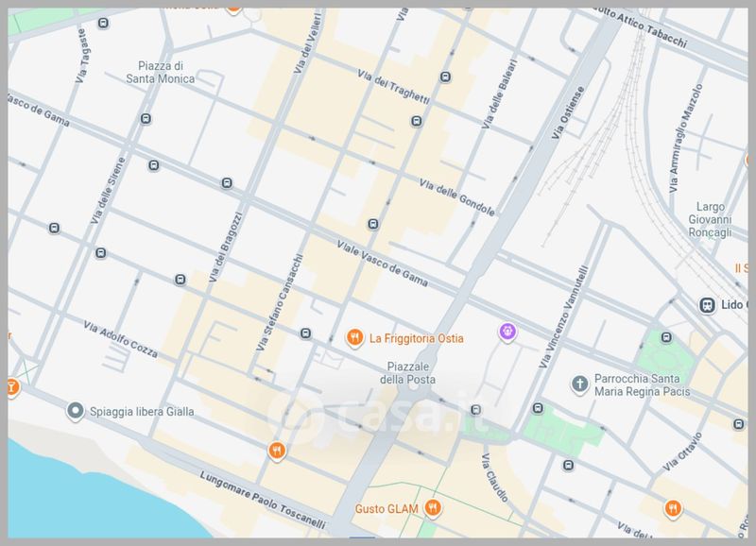Click the purple marker near Piazzale della Posta

[x=507, y=332]
